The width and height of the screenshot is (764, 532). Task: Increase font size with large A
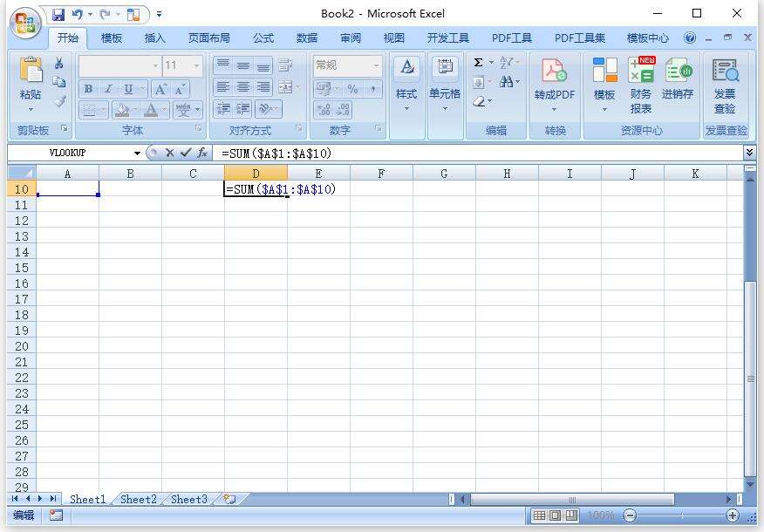click(160, 89)
